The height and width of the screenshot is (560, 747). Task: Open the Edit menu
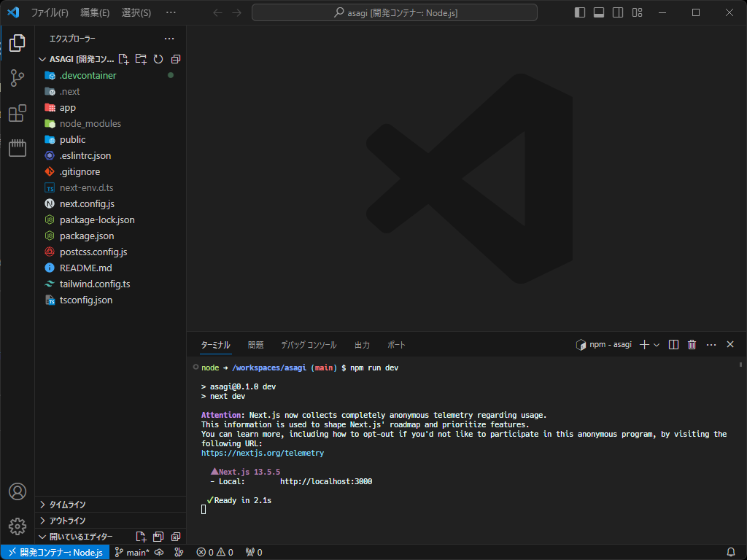pyautogui.click(x=95, y=13)
